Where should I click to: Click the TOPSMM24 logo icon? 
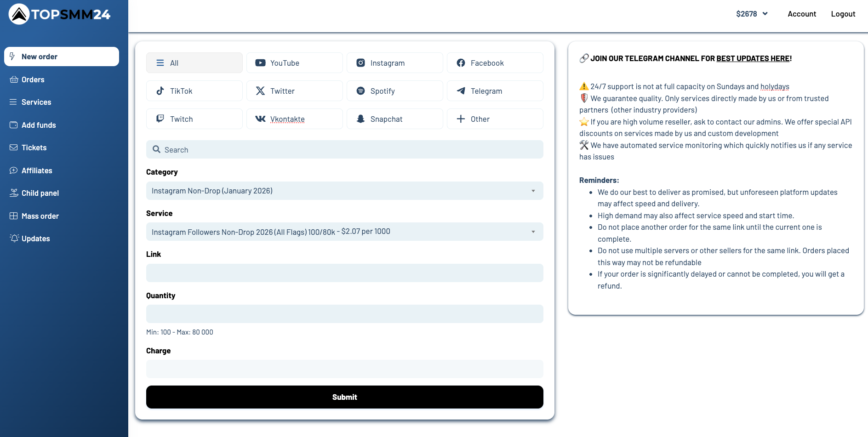(19, 14)
